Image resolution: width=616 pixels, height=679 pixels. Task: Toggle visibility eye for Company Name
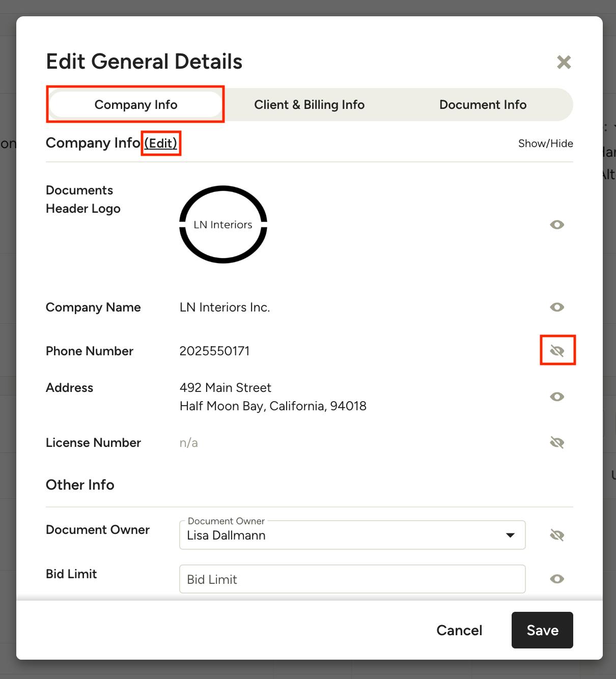557,307
